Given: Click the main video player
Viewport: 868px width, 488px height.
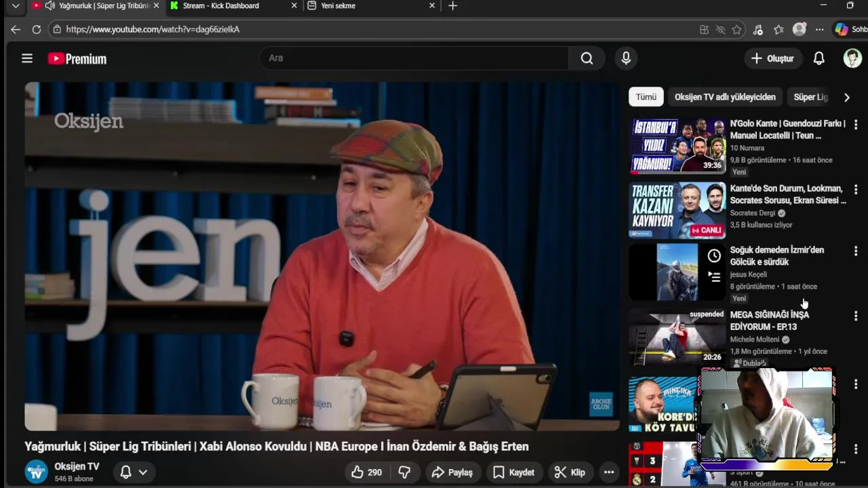Looking at the screenshot, I should pos(322,256).
